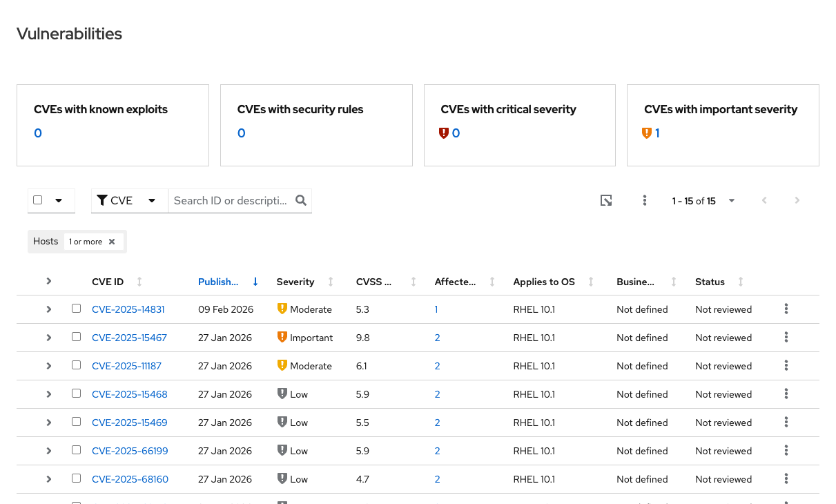
Task: Click the important severity shield icon in card
Action: (x=647, y=133)
